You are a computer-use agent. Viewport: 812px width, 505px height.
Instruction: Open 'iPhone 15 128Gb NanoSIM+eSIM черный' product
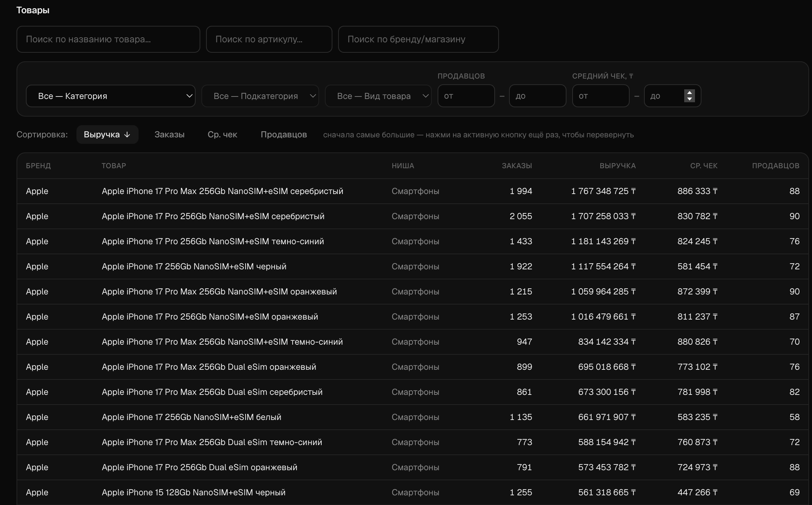(412, 492)
